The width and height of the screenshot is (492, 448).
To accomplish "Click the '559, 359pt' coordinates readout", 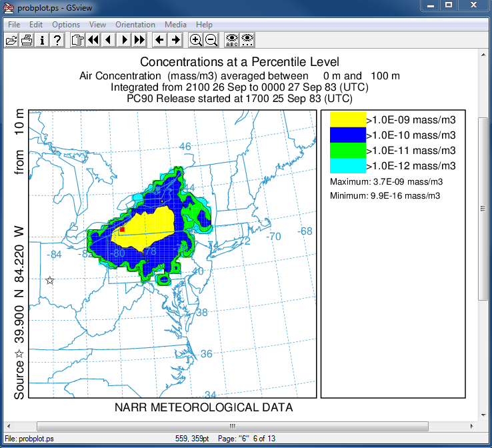I will pos(192,439).
